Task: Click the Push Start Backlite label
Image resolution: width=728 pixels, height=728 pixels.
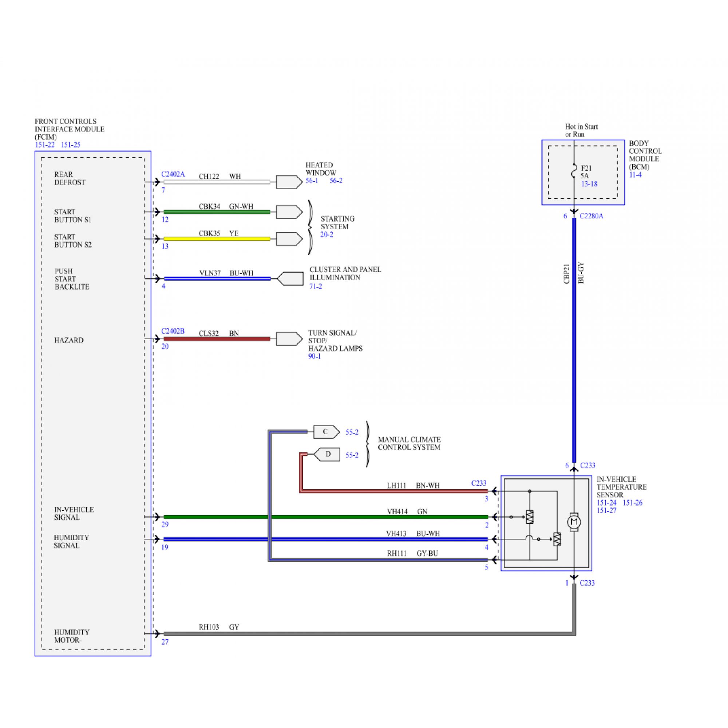Action: tap(72, 279)
